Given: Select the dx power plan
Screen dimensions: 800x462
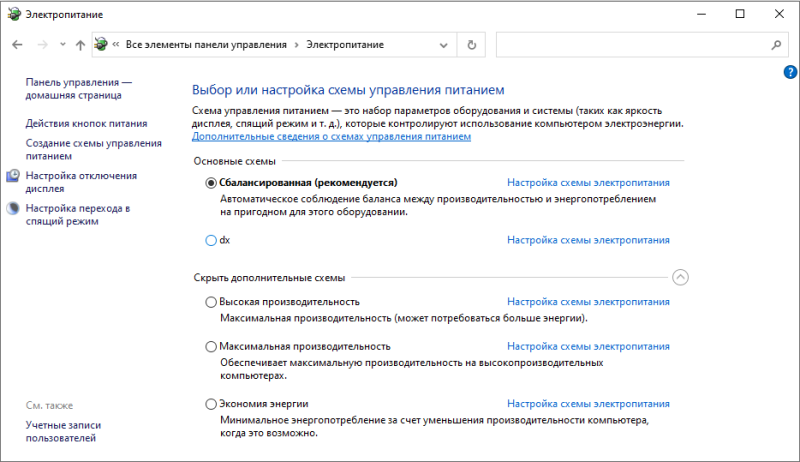Looking at the screenshot, I should pyautogui.click(x=211, y=240).
